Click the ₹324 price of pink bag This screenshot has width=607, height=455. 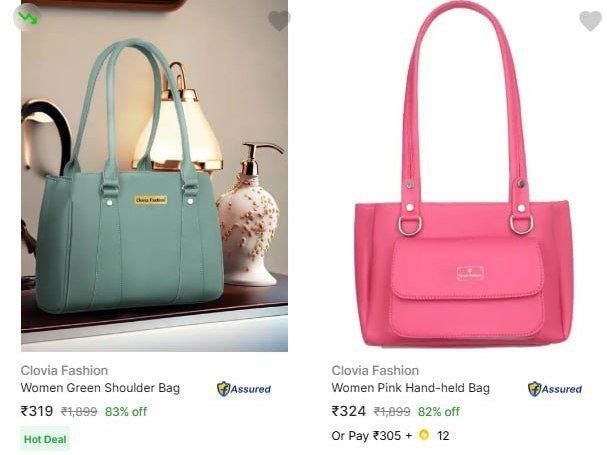click(x=349, y=411)
